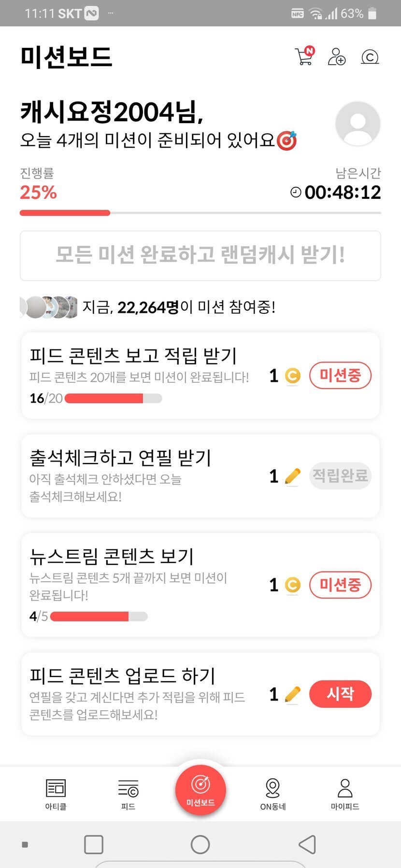Go to the 마이피드 tab

(345, 794)
